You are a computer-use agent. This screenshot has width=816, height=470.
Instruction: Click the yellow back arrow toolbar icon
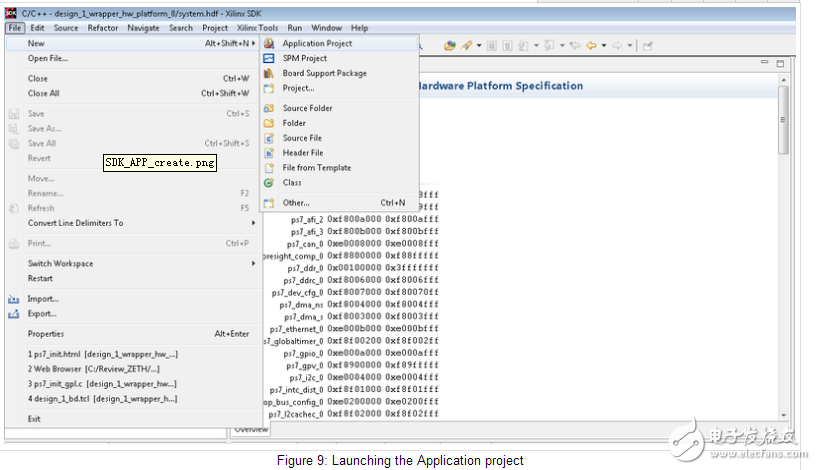click(x=591, y=45)
